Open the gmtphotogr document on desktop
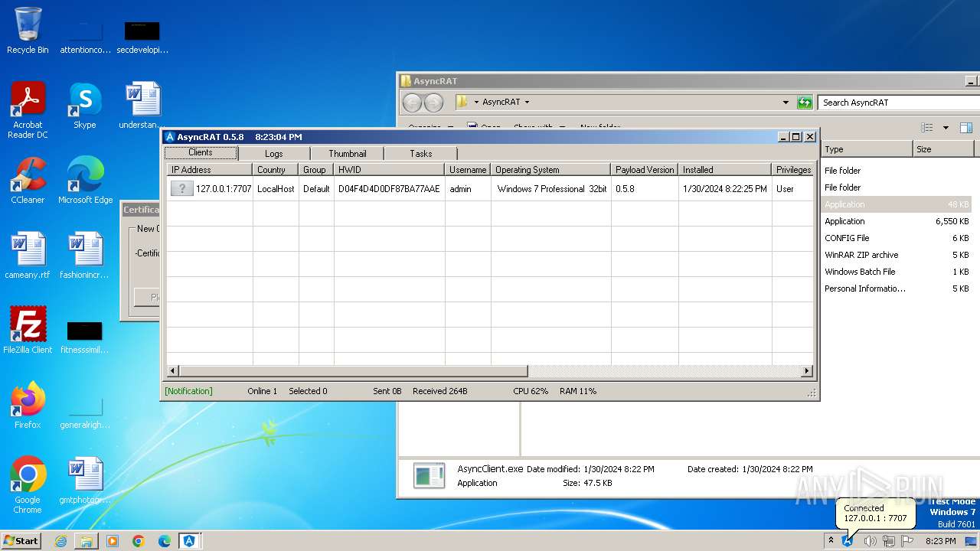980x551 pixels. (x=85, y=481)
